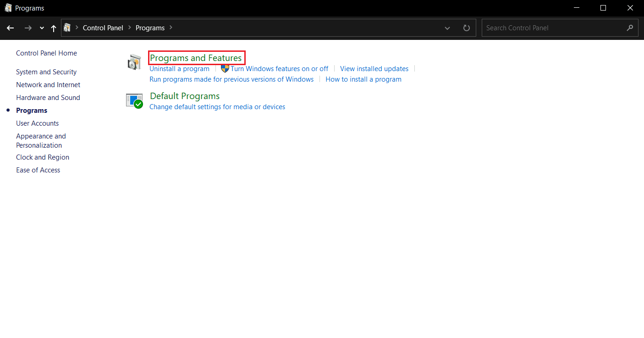
Task: Open the recent locations dropdown arrow
Action: coord(41,28)
